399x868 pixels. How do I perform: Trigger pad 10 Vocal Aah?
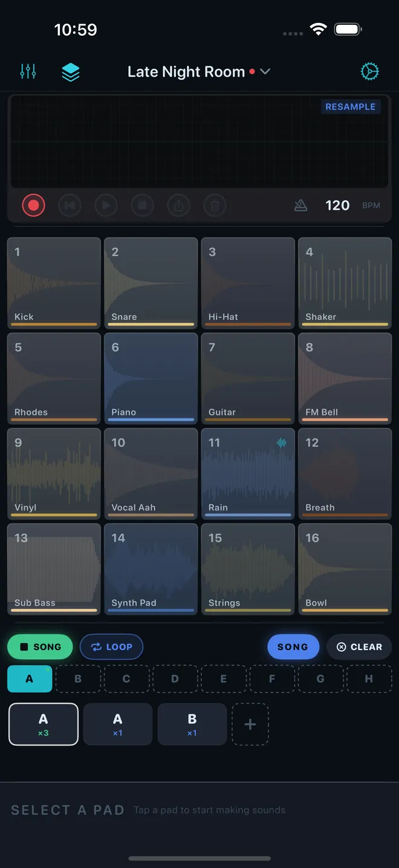click(x=151, y=474)
